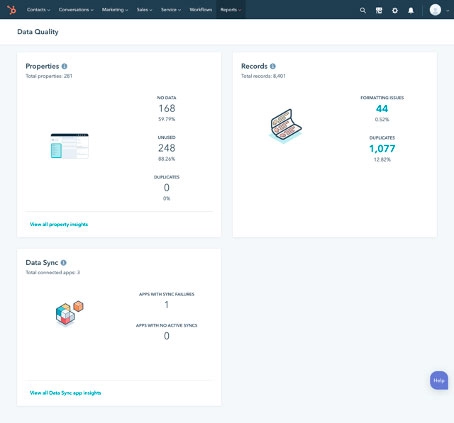Click the 59.79% no data percentage
The width and height of the screenshot is (454, 423).
coord(167,119)
